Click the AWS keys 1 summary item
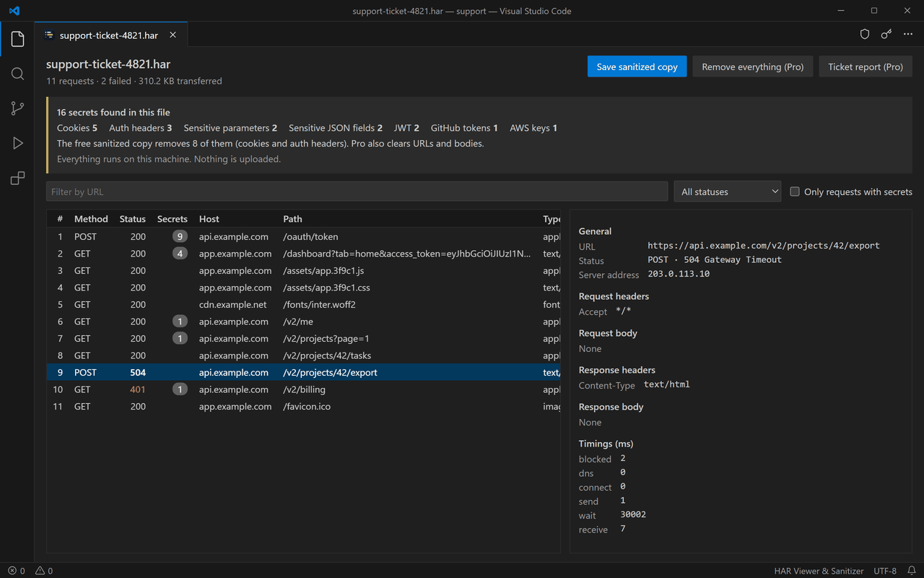Image resolution: width=924 pixels, height=578 pixels. click(x=533, y=128)
